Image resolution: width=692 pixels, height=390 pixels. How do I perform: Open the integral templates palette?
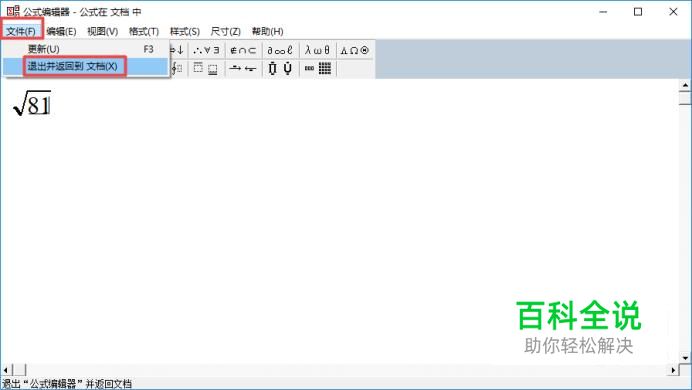[177, 68]
